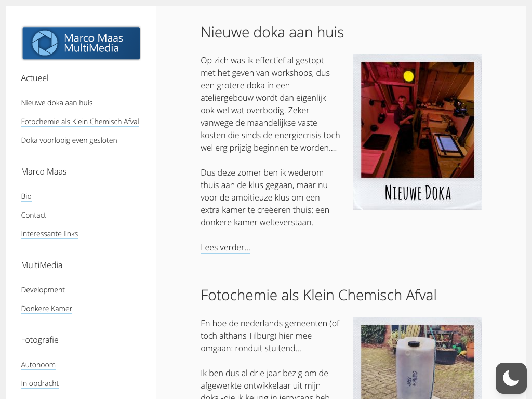Click the 'MultiMedia' sidebar section heading
Image resolution: width=532 pixels, height=399 pixels.
(42, 265)
